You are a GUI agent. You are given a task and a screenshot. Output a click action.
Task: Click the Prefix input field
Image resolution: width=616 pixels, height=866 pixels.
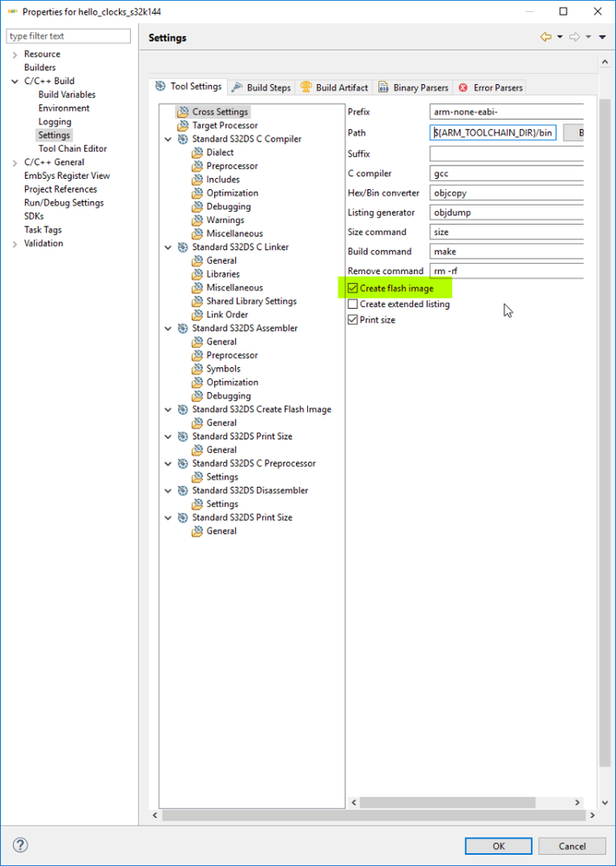point(506,112)
